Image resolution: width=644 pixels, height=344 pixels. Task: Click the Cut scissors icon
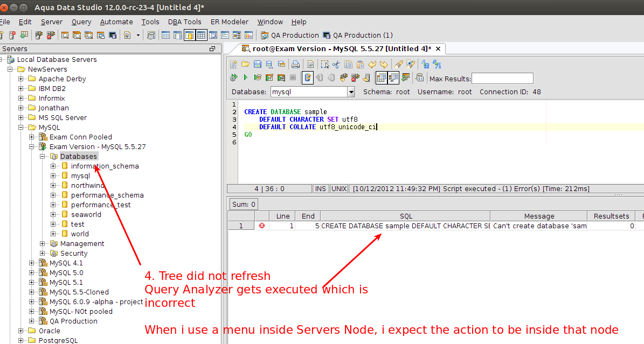(336, 65)
